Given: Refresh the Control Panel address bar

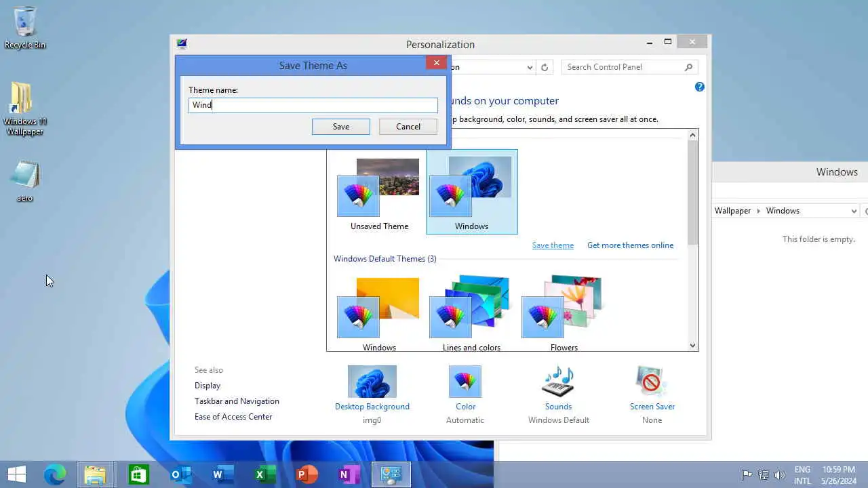Looking at the screenshot, I should (x=544, y=67).
